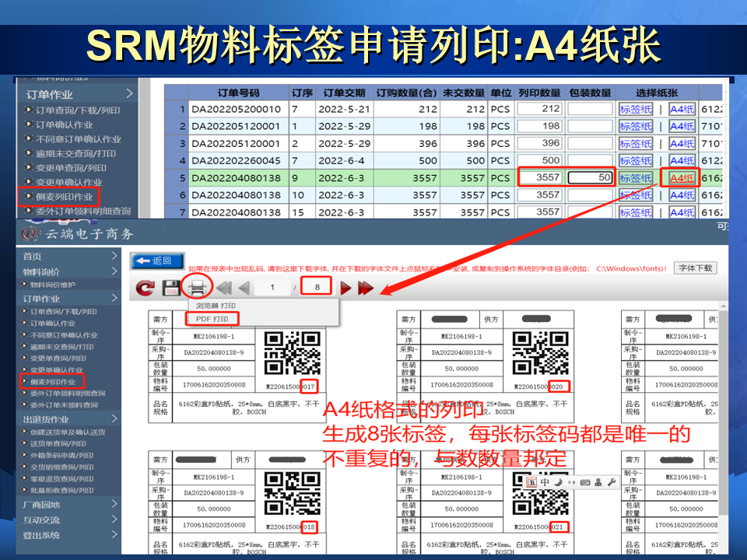Open the IME soft keyboard icon
747x560 pixels.
pyautogui.click(x=585, y=482)
